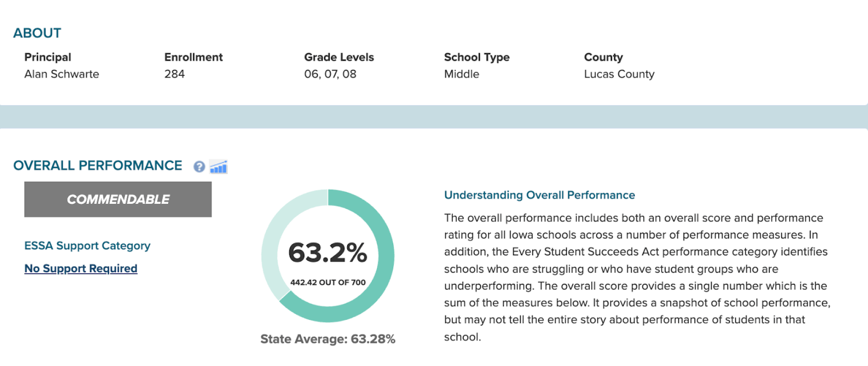Select the donut chart performance graphic

pos(328,255)
